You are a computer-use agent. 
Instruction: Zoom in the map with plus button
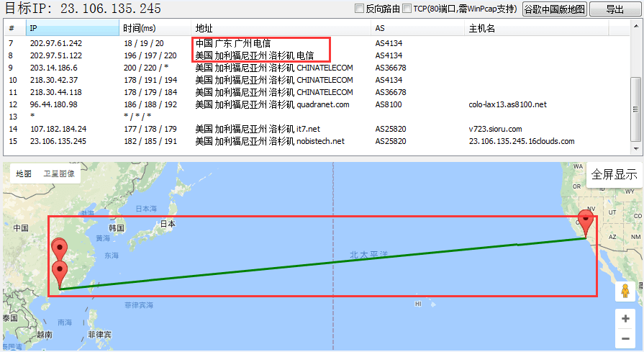[625, 318]
